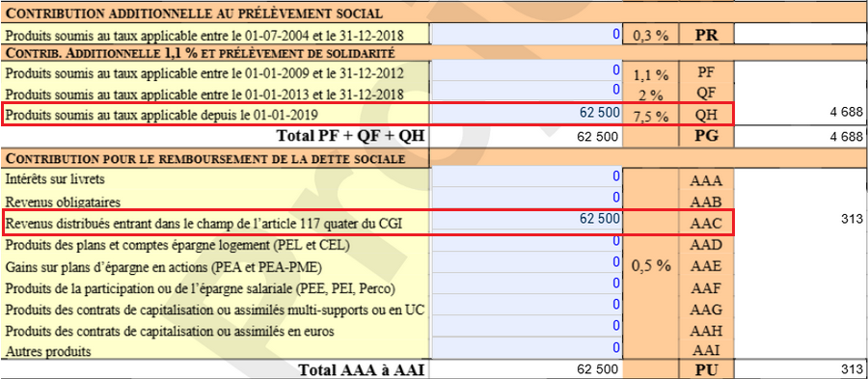Click the AAF code cell
The width and height of the screenshot is (868, 379).
(706, 287)
